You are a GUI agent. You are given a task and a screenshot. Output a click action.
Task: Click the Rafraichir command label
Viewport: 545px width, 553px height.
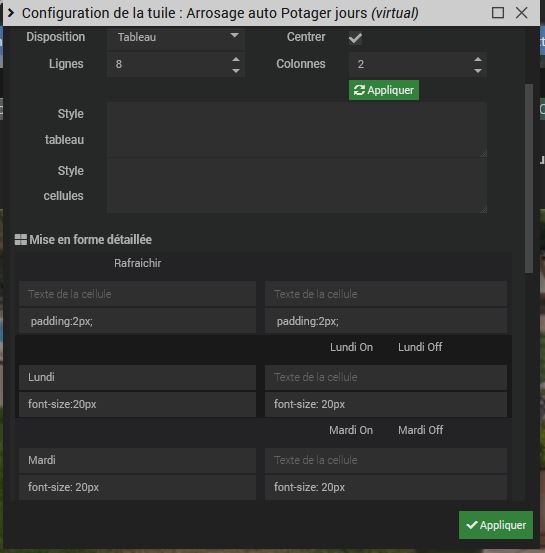pos(138,263)
